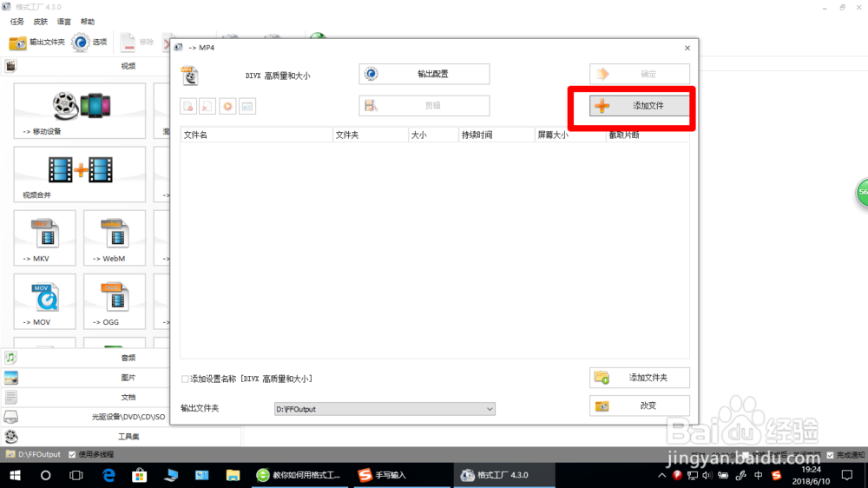Select the 视频合并 video merge icon
This screenshot has height=488, width=868.
pyautogui.click(x=80, y=175)
